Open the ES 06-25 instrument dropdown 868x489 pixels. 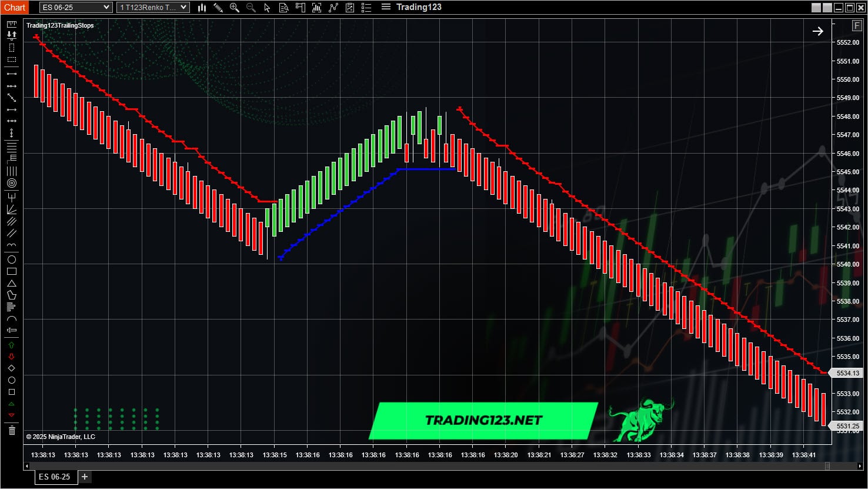tap(75, 7)
